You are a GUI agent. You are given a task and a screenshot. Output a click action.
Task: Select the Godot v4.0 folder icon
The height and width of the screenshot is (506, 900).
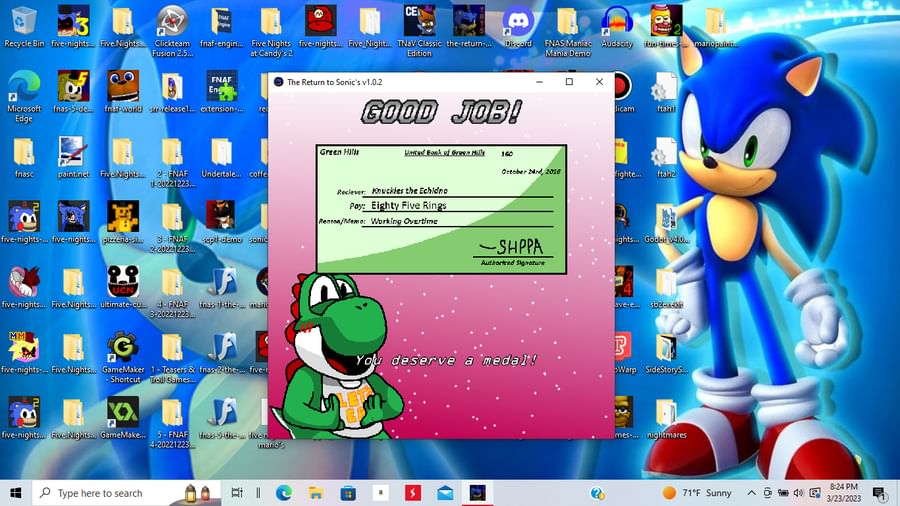(x=666, y=223)
